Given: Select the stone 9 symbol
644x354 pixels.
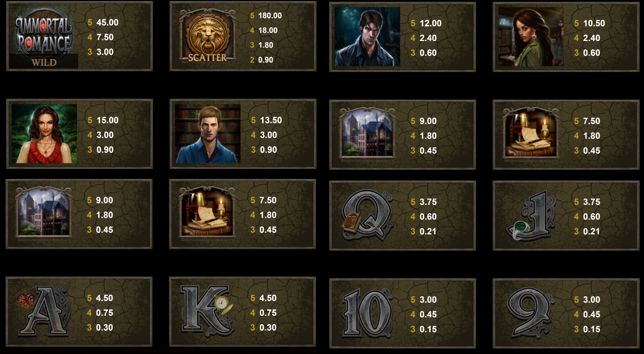Looking at the screenshot, I should [x=530, y=312].
